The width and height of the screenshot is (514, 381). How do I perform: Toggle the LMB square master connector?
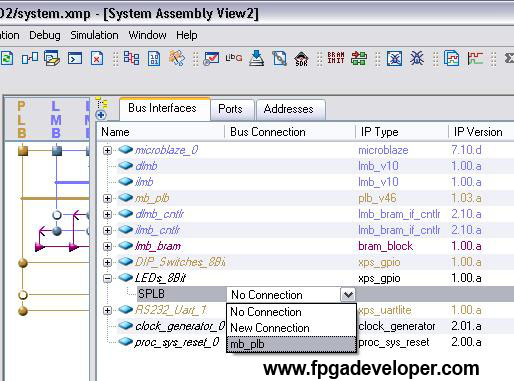pyautogui.click(x=57, y=151)
